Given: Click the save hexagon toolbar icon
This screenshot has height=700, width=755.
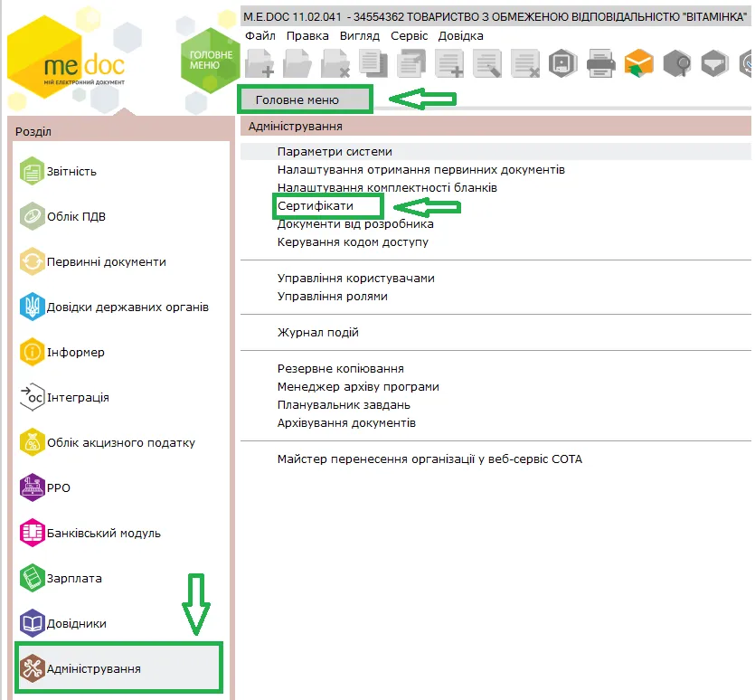Looking at the screenshot, I should click(x=562, y=63).
